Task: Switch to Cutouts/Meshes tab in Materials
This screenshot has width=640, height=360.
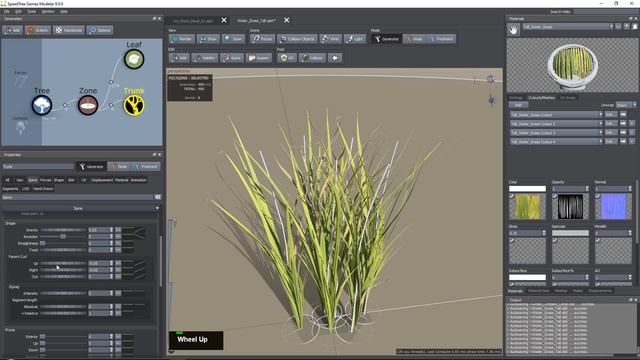Action: click(541, 98)
